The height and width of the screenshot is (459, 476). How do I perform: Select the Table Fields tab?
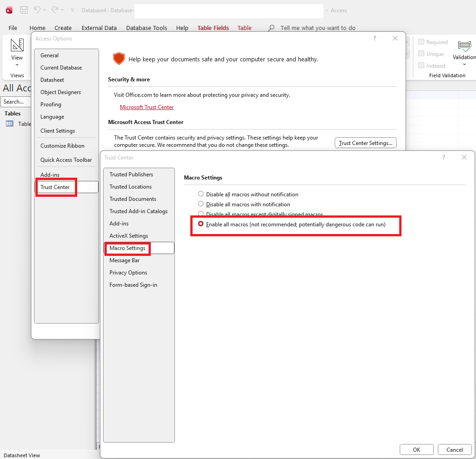[213, 28]
